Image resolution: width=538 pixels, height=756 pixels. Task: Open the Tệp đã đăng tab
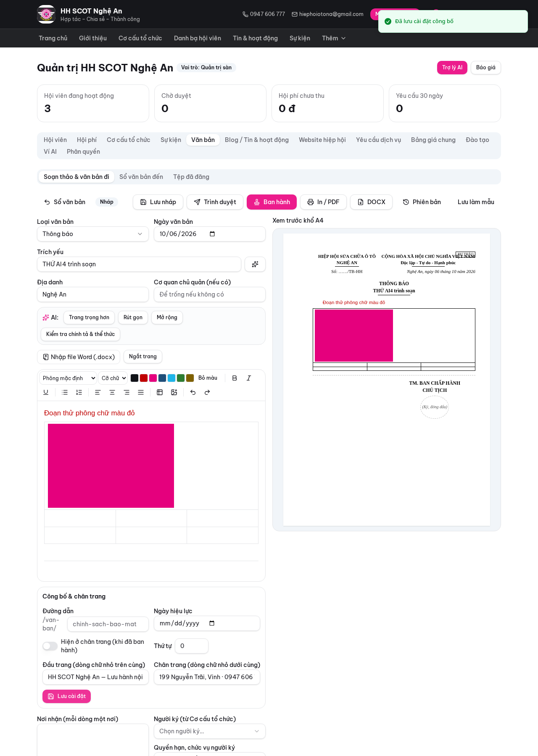(191, 177)
